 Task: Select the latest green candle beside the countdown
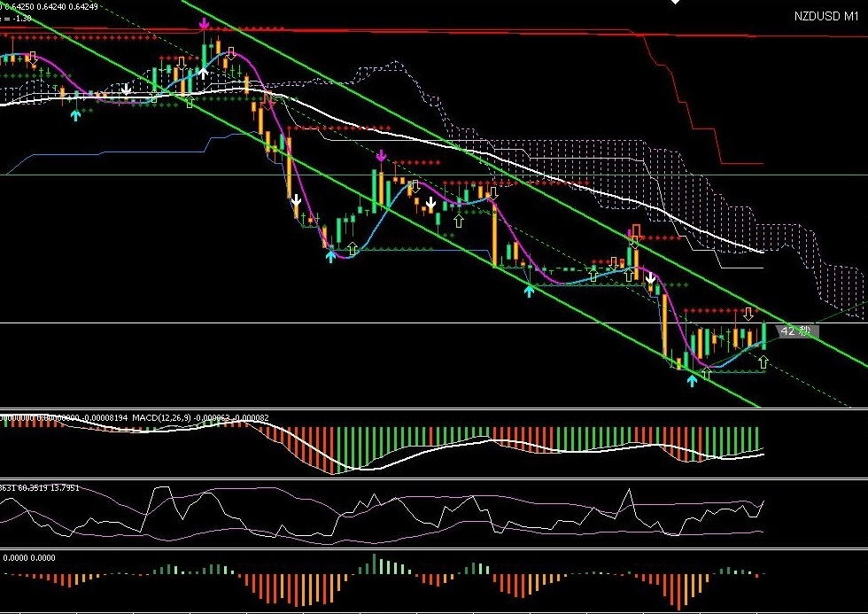click(x=763, y=336)
